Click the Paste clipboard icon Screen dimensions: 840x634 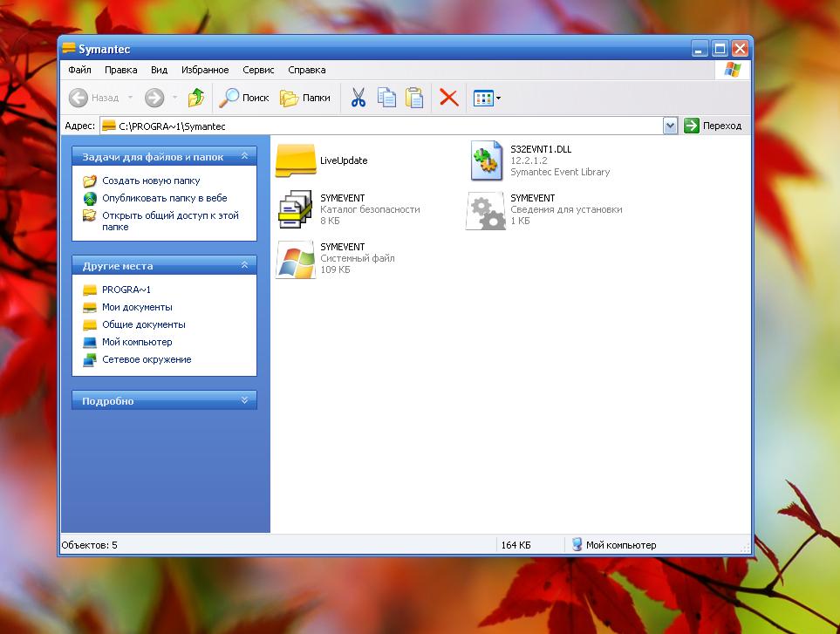click(x=414, y=98)
